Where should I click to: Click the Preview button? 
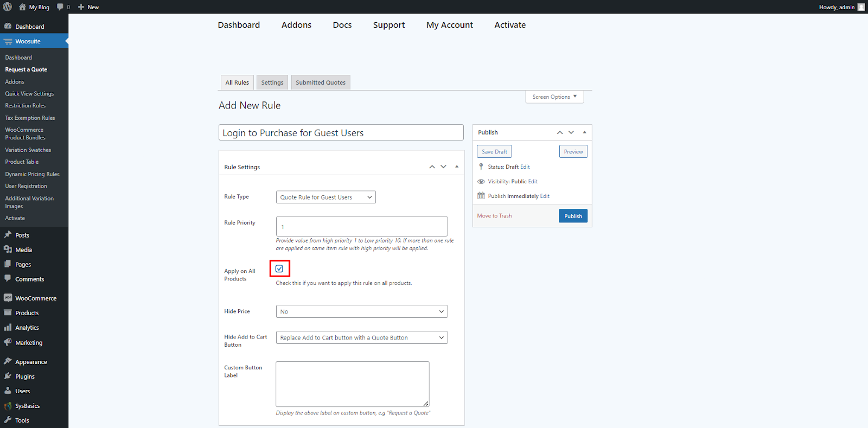573,152
